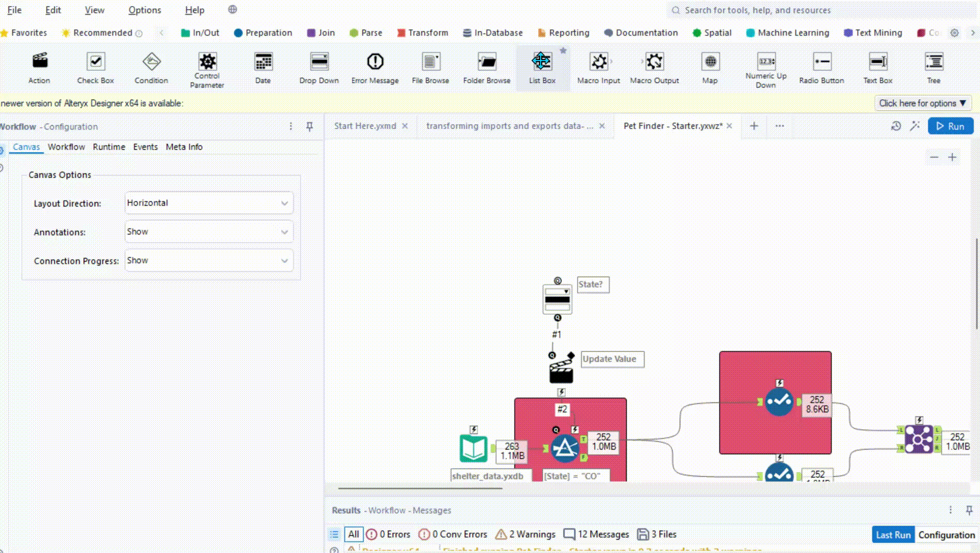Click the globe icon in menu bar
980x553 pixels.
click(x=233, y=9)
